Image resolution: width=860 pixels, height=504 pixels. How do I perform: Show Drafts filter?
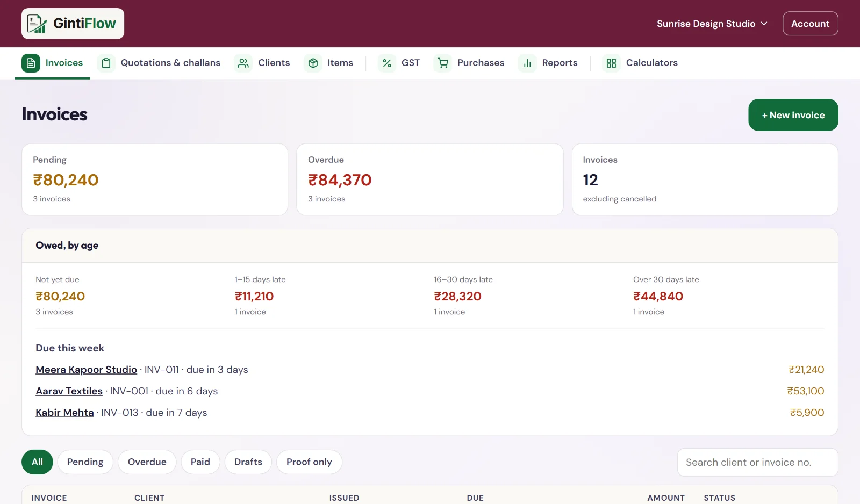pyautogui.click(x=248, y=462)
